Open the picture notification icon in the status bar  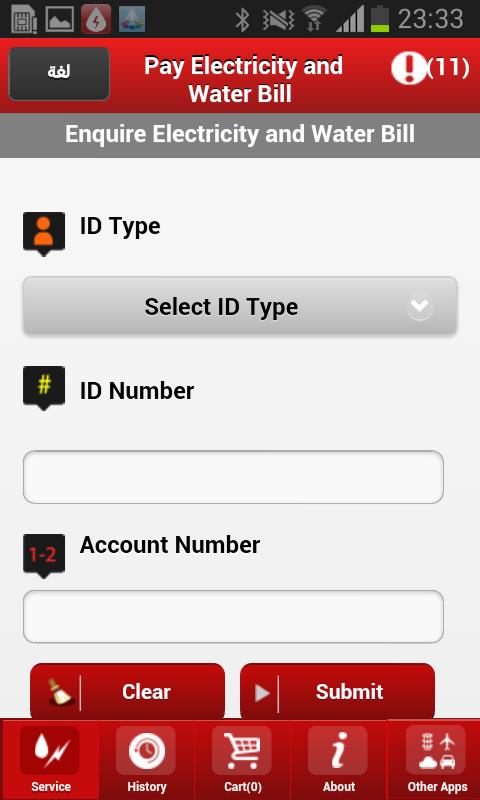60,19
